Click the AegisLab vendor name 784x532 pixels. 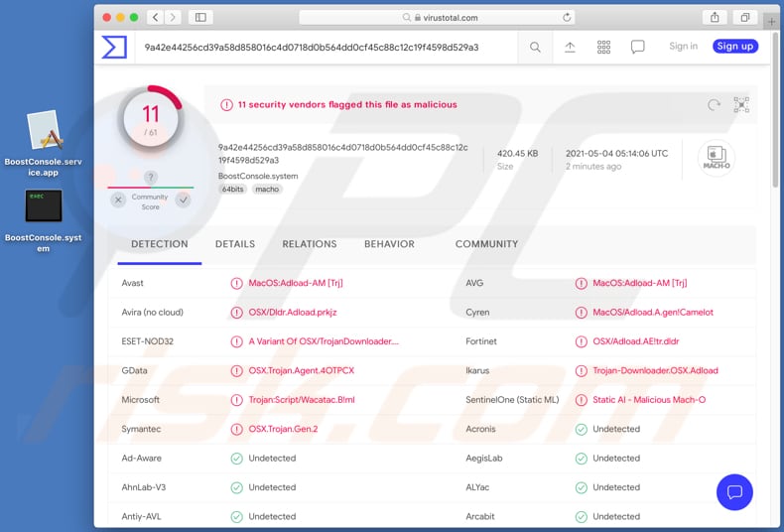pyautogui.click(x=484, y=458)
